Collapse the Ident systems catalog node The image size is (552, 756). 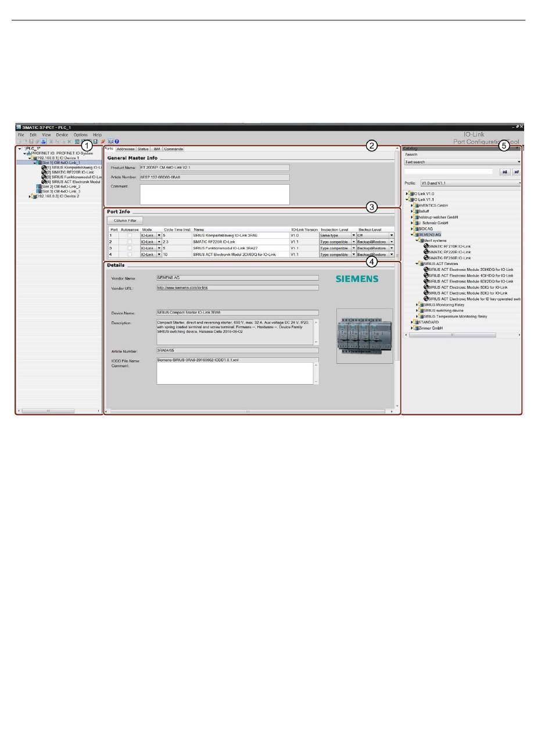pos(417,241)
